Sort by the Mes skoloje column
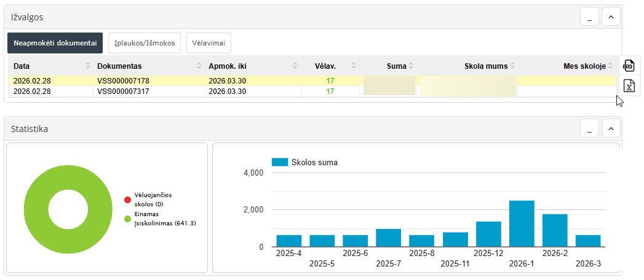The image size is (644, 280). click(x=610, y=66)
